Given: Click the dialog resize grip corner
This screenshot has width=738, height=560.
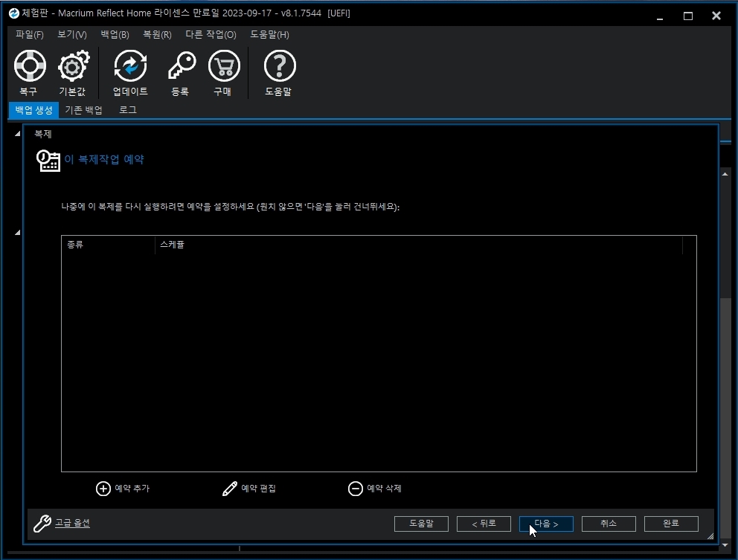Looking at the screenshot, I should coord(710,536).
